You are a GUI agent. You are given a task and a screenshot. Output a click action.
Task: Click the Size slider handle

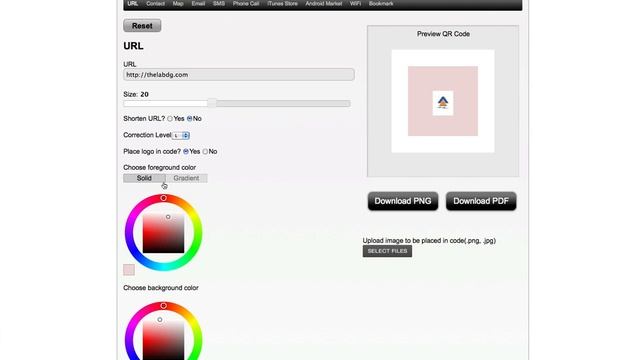(212, 103)
